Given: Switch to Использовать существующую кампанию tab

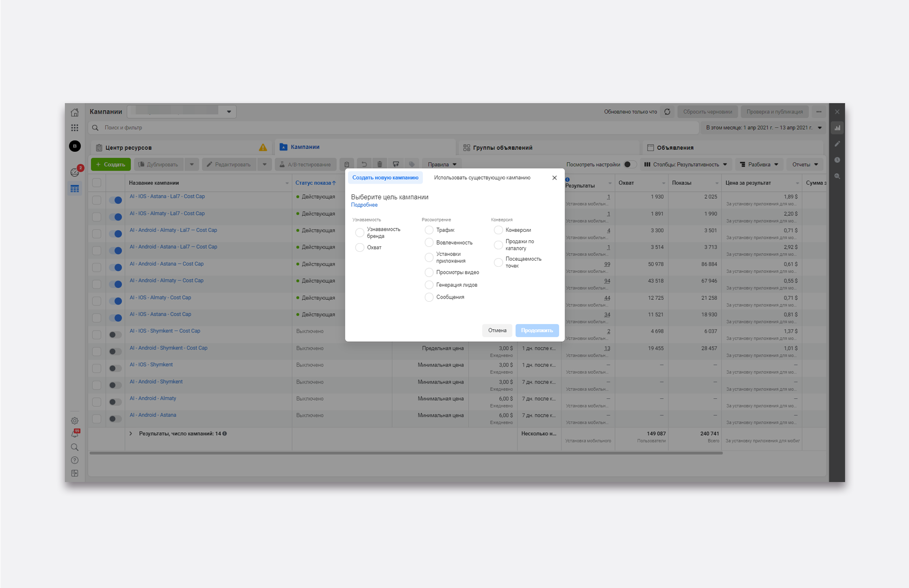Looking at the screenshot, I should 482,178.
